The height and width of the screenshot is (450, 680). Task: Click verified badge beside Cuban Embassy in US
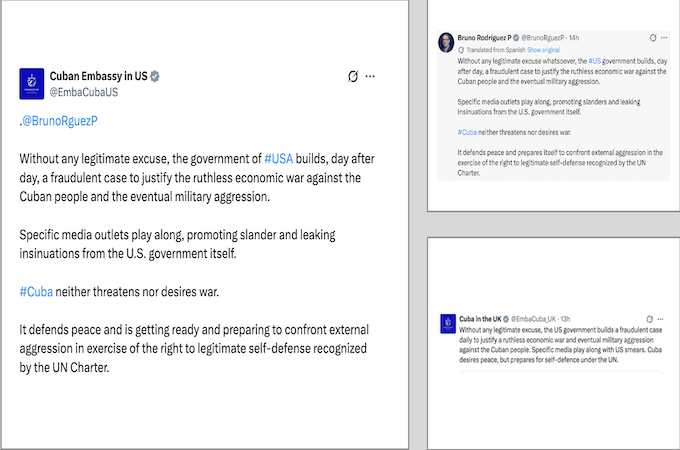(x=155, y=76)
